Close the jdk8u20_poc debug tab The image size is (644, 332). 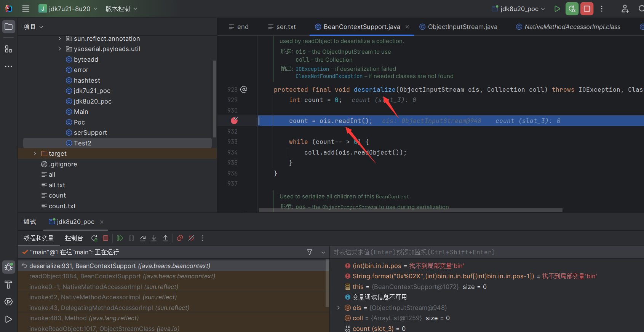pos(102,222)
